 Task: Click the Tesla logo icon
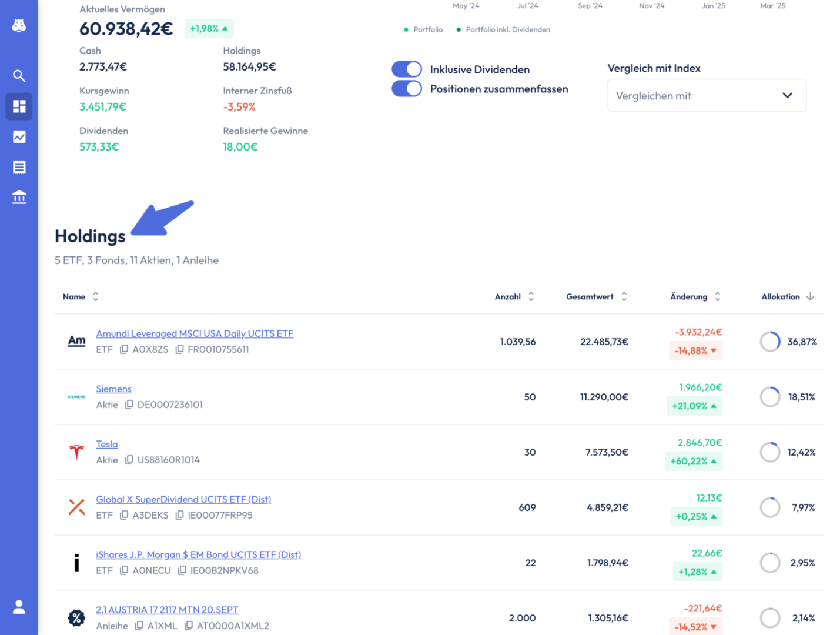[76, 452]
